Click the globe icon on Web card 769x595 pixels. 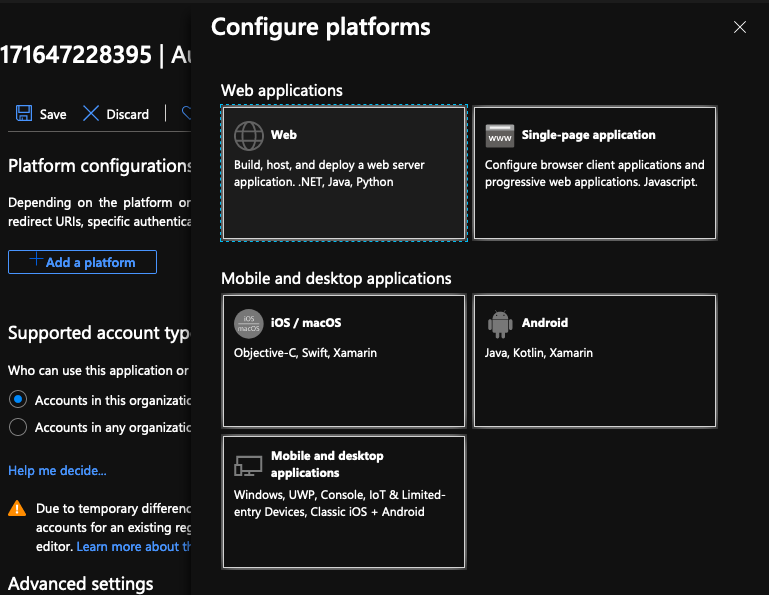click(x=249, y=136)
